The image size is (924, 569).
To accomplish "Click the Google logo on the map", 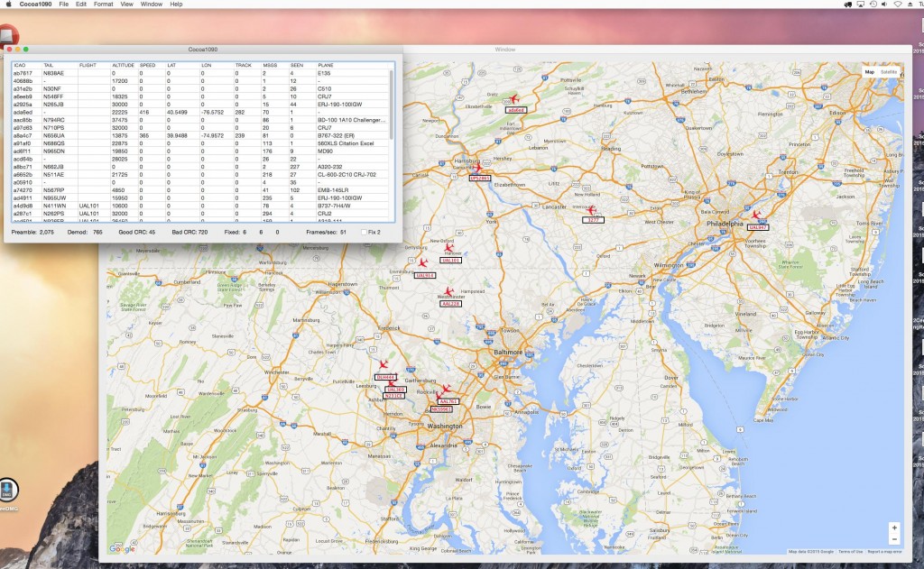I will (122, 549).
